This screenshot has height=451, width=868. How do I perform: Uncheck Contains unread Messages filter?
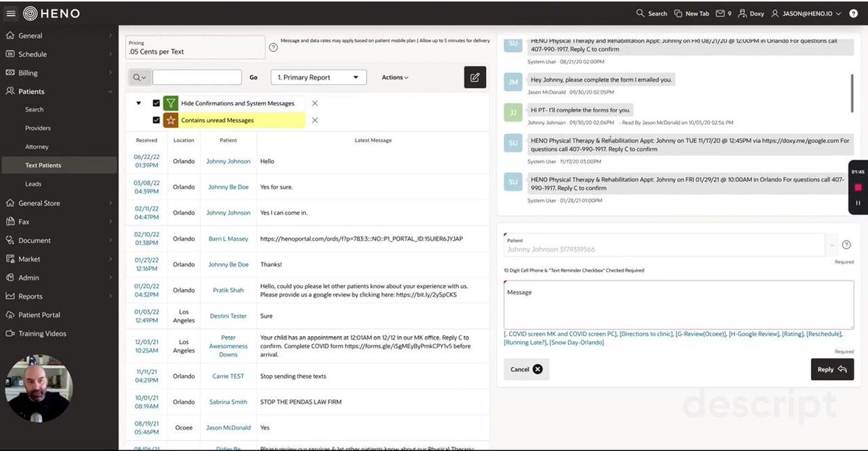tap(156, 121)
